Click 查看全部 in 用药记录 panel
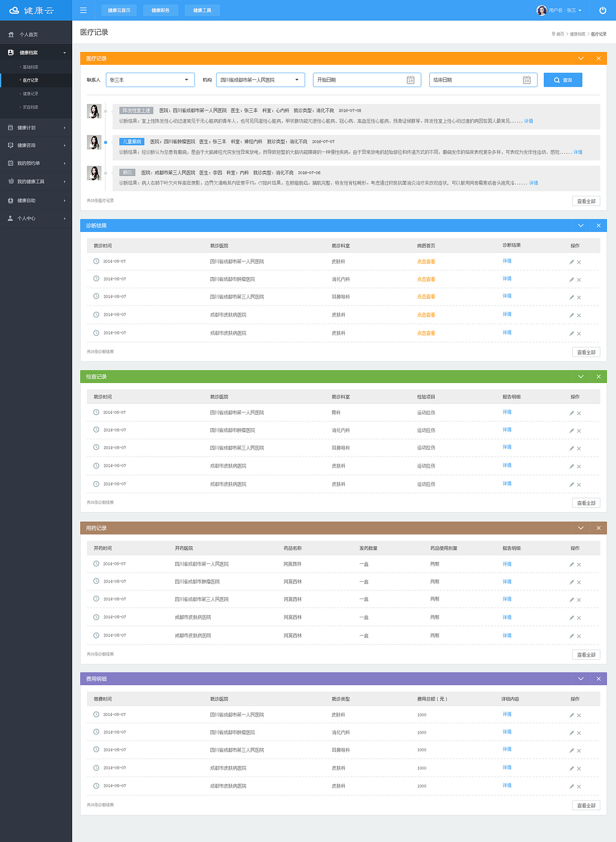This screenshot has width=616, height=842. [x=586, y=655]
